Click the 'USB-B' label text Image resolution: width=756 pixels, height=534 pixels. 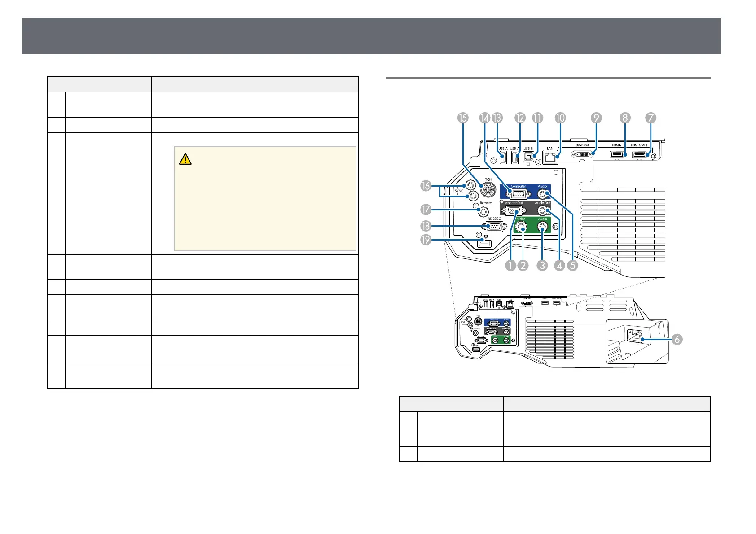click(x=528, y=149)
